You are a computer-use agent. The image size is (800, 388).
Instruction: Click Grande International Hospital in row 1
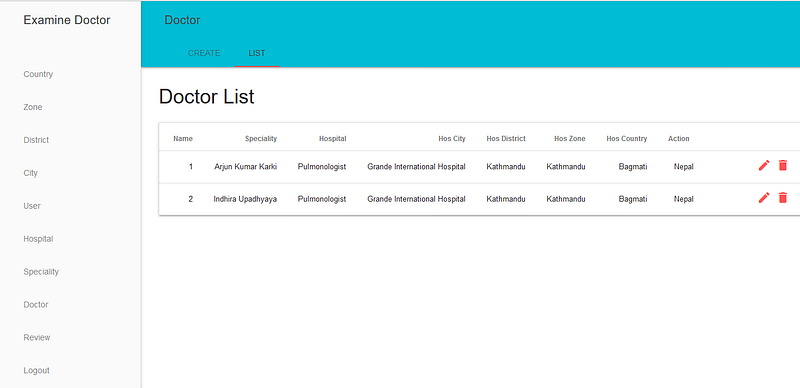tap(416, 166)
